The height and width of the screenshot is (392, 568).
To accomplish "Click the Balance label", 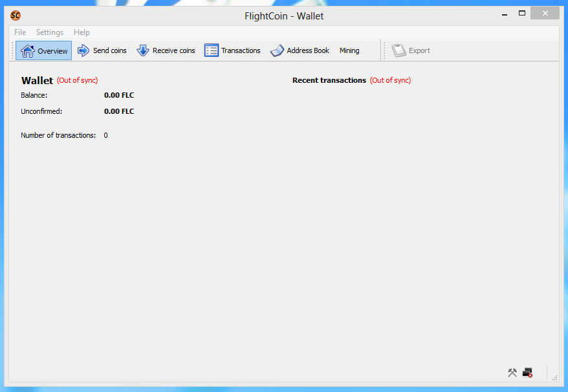I will tap(34, 95).
